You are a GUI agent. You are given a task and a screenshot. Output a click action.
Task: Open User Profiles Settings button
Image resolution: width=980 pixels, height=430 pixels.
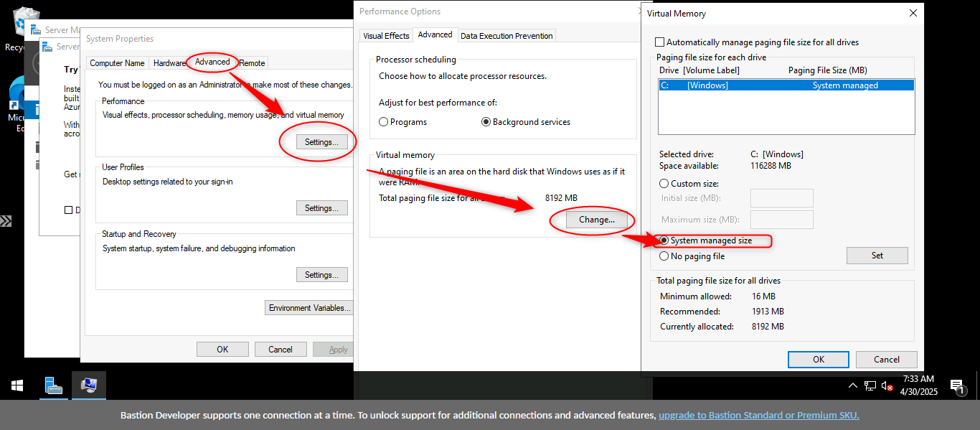[x=321, y=208]
